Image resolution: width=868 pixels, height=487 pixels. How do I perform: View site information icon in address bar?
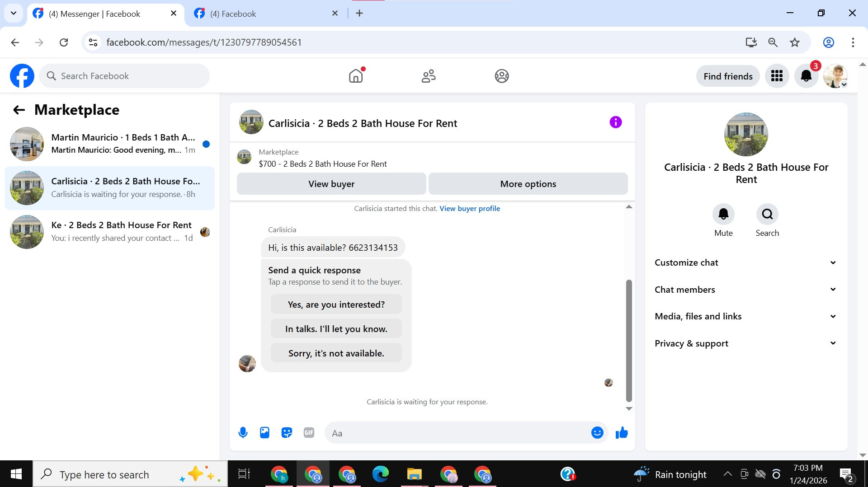point(93,42)
